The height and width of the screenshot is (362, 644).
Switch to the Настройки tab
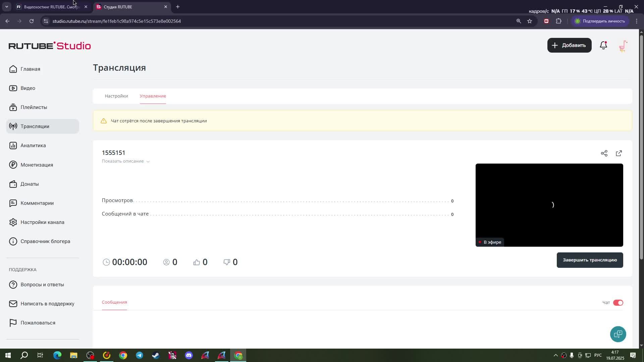pyautogui.click(x=116, y=96)
